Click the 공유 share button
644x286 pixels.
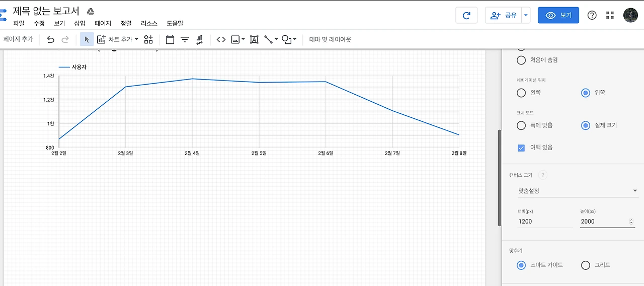coord(504,15)
